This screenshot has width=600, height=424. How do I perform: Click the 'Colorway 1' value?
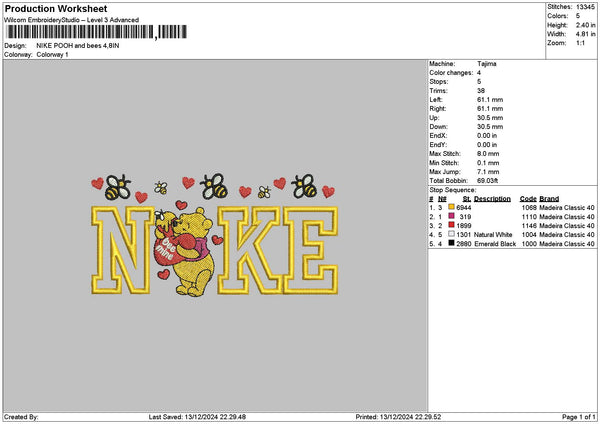click(52, 55)
